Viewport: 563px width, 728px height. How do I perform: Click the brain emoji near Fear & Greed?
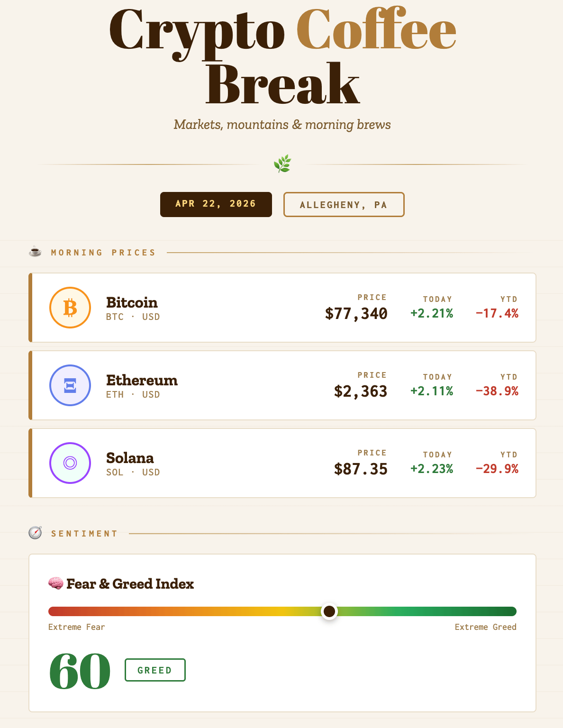click(x=56, y=583)
